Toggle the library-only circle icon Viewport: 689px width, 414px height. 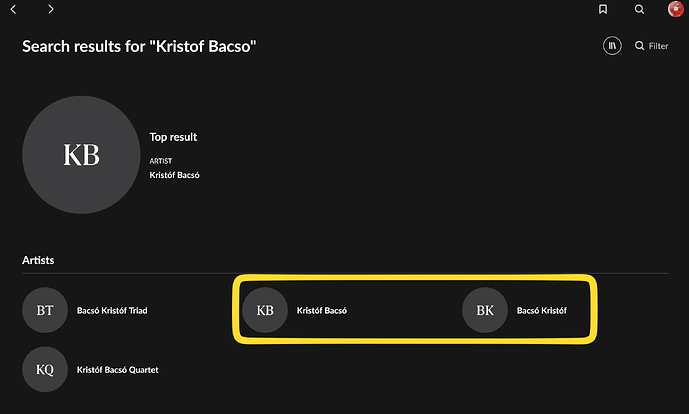point(612,46)
